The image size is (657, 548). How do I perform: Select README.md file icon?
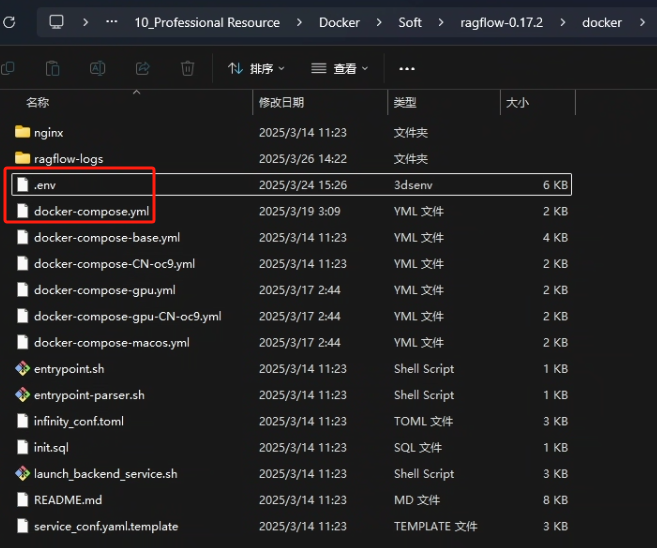pyautogui.click(x=22, y=500)
